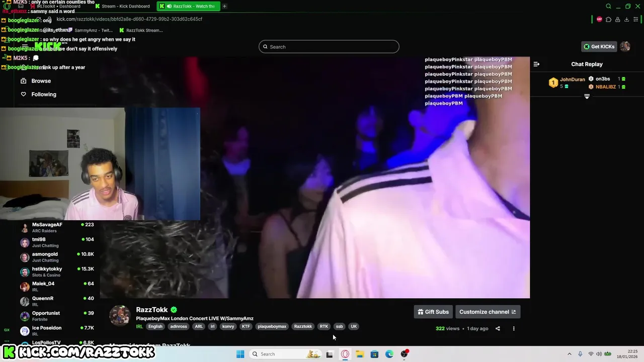The height and width of the screenshot is (362, 644).
Task: Share the video with share icon
Action: click(498, 328)
